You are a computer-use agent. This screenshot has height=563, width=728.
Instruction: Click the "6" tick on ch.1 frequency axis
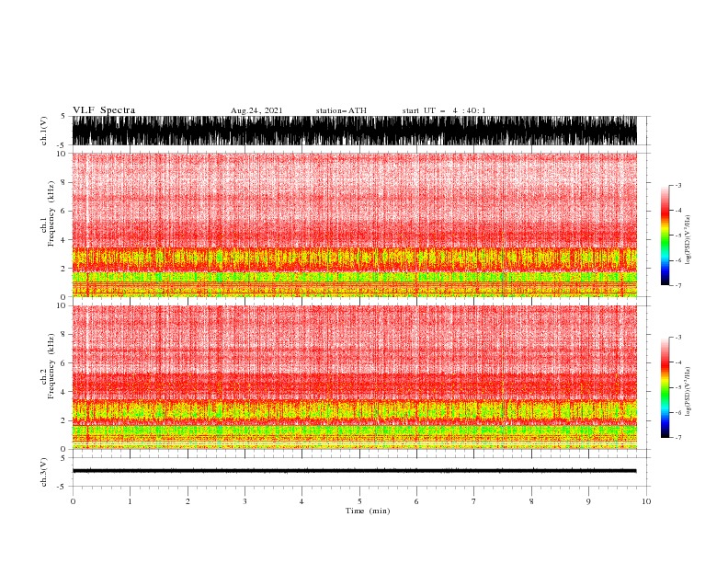tap(64, 211)
